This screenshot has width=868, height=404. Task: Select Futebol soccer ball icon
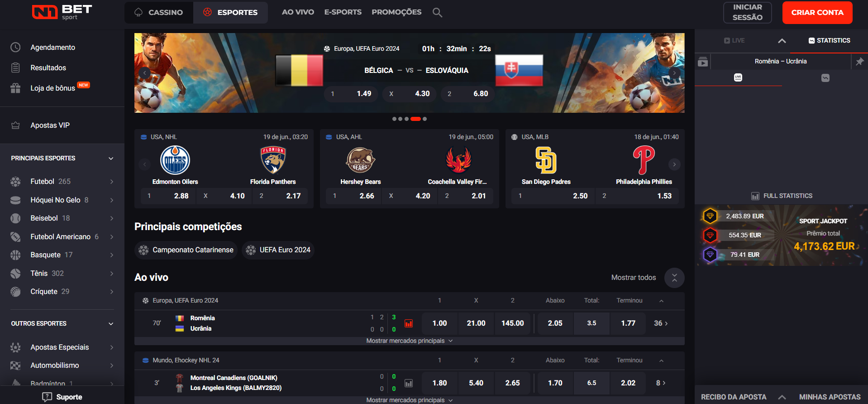(x=15, y=181)
